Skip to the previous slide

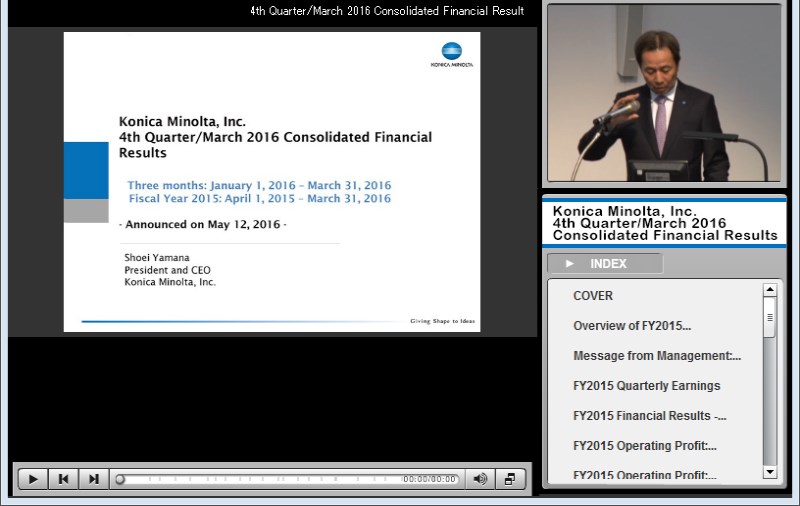pyautogui.click(x=63, y=479)
